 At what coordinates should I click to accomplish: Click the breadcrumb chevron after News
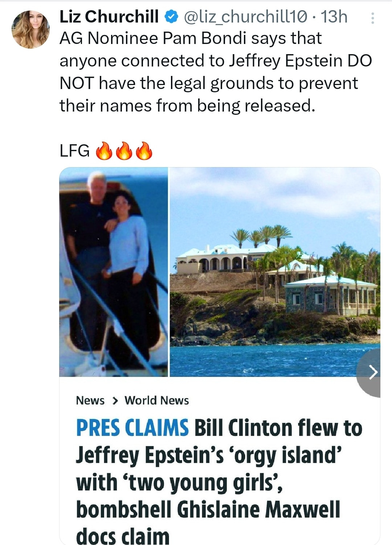[115, 401]
